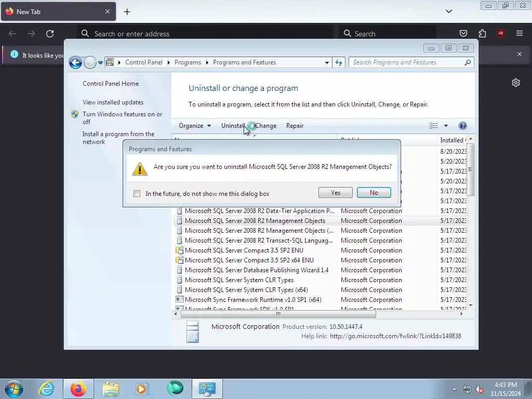The height and width of the screenshot is (399, 532).
Task: Open View installed updates link
Action: [x=113, y=102]
